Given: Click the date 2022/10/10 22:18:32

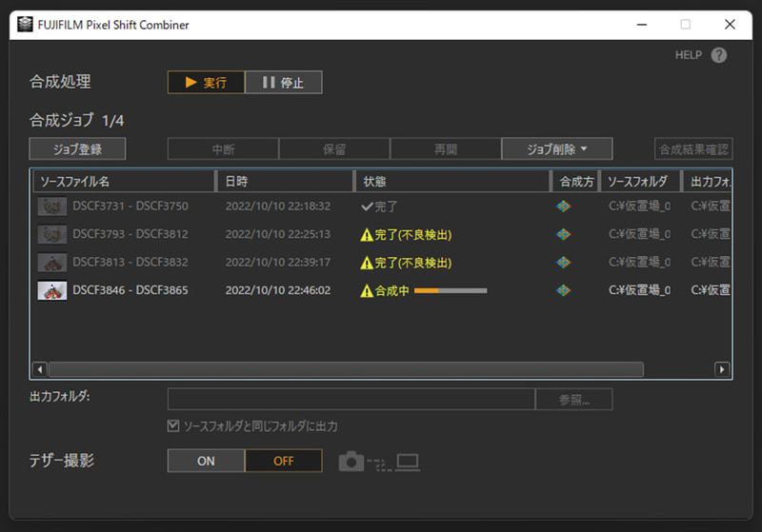Looking at the screenshot, I should click(278, 207).
